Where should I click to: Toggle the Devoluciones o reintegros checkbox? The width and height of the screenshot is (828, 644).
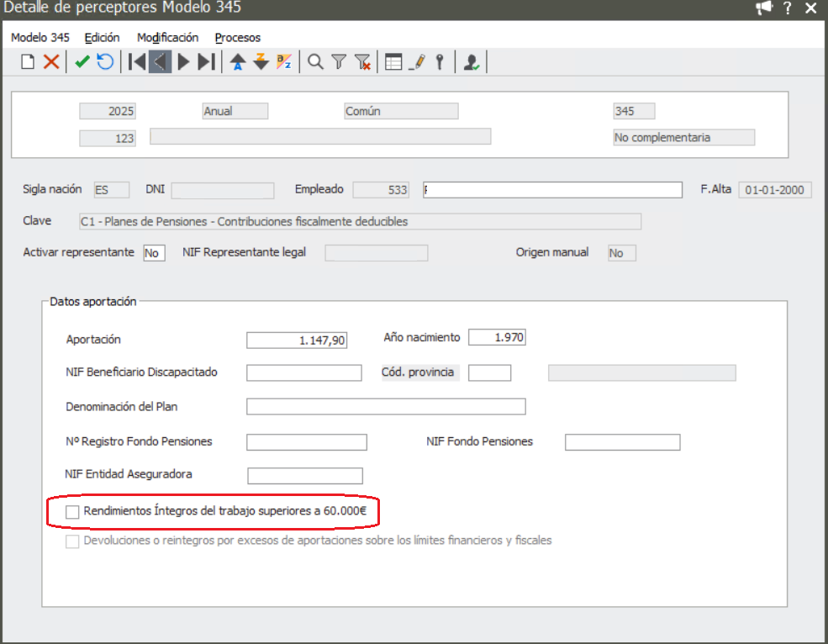click(x=73, y=541)
